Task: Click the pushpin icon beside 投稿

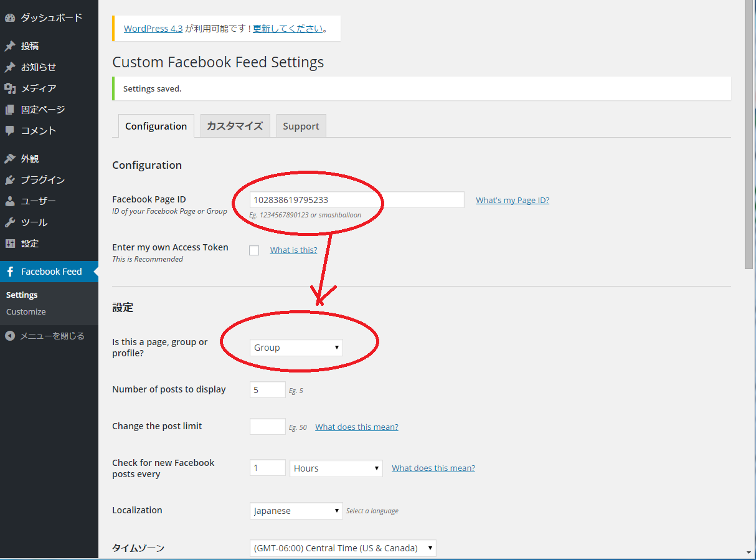Action: click(10, 46)
